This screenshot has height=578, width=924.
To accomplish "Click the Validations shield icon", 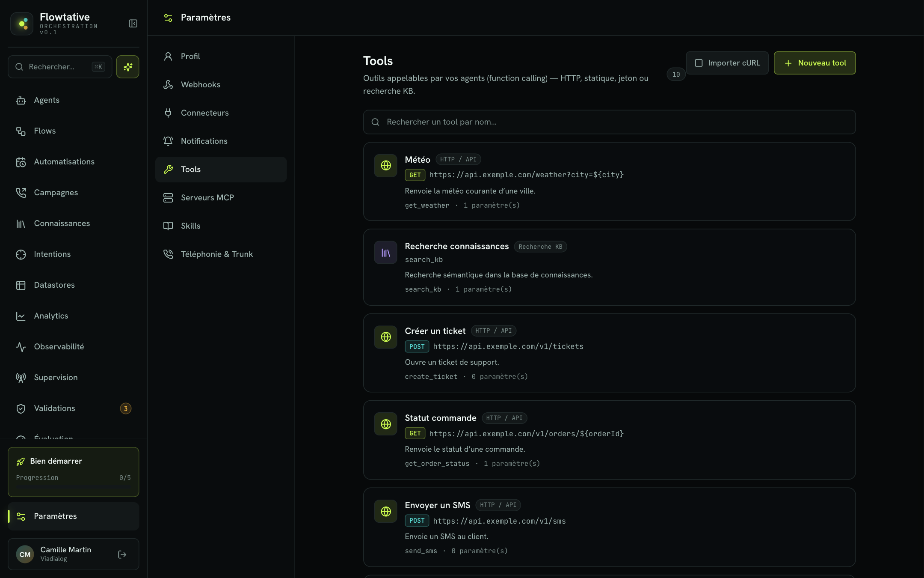I will click(21, 408).
